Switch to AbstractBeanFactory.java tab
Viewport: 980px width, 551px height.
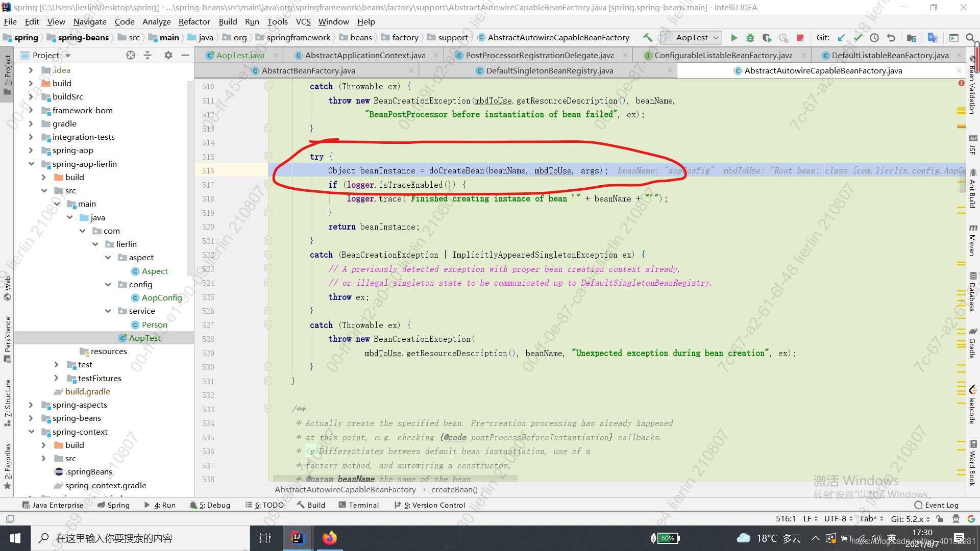308,70
